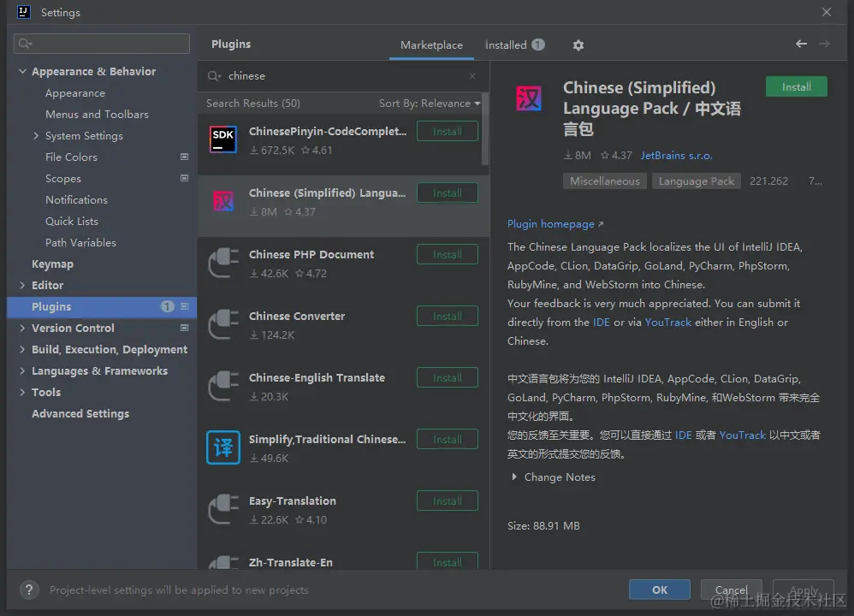Viewport: 854px width, 616px height.
Task: Install the Chinese-English Translate plugin
Action: pyautogui.click(x=448, y=377)
